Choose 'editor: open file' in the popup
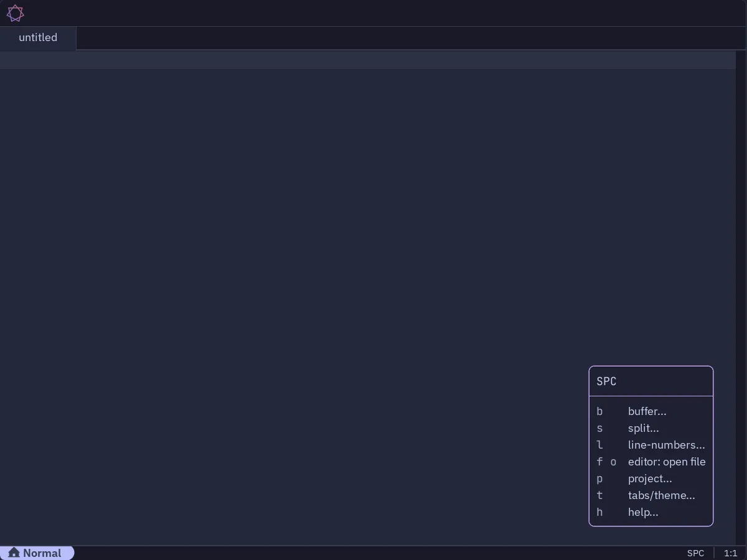747x560 pixels. pos(667,462)
